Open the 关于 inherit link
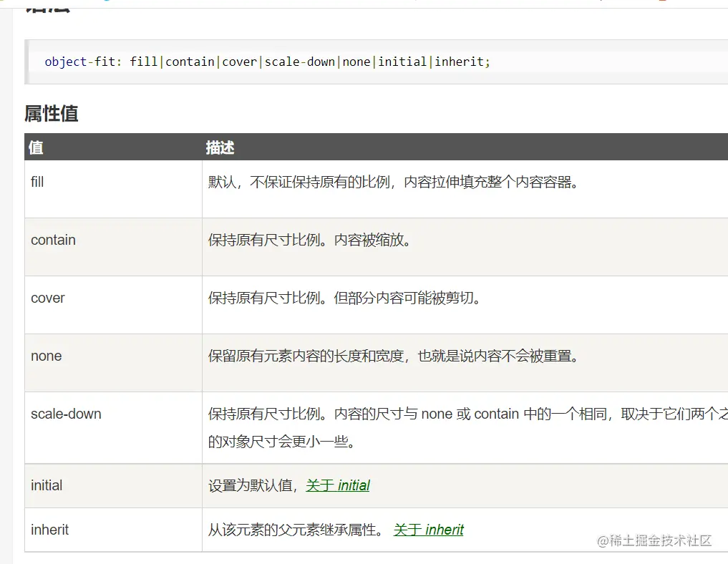 click(428, 530)
